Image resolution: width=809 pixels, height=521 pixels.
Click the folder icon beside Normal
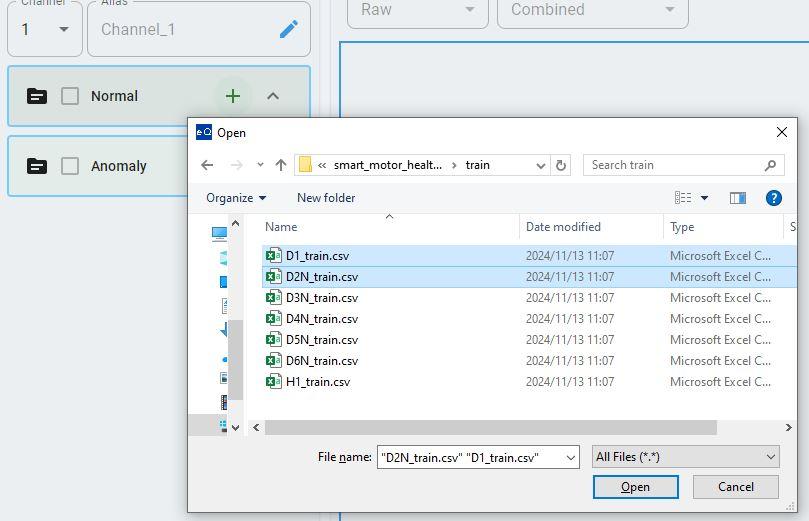coord(37,96)
